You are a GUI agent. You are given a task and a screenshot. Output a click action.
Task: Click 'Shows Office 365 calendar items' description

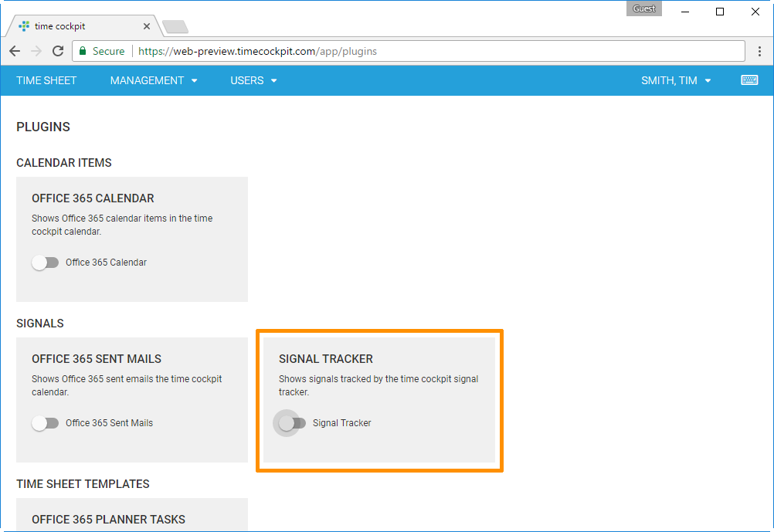click(x=122, y=225)
